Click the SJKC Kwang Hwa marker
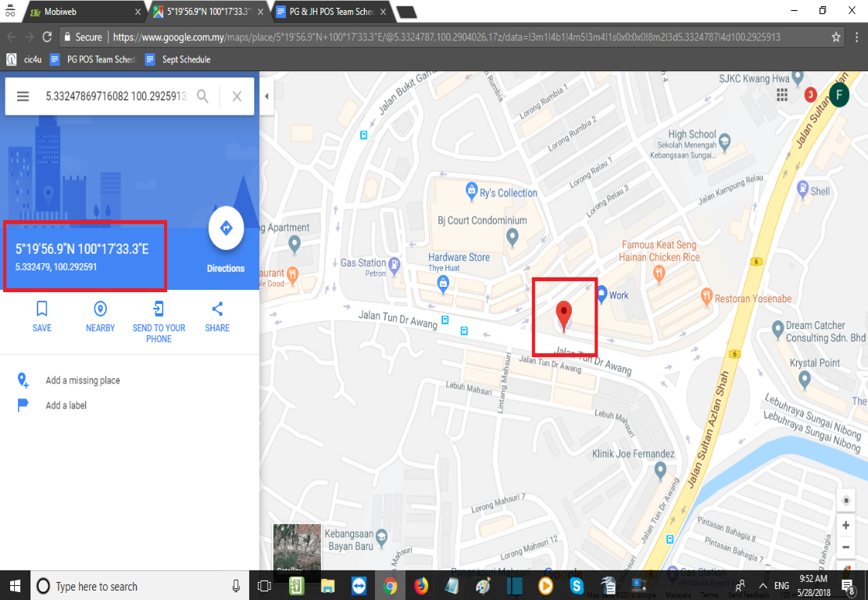The height and width of the screenshot is (600, 868). (797, 77)
